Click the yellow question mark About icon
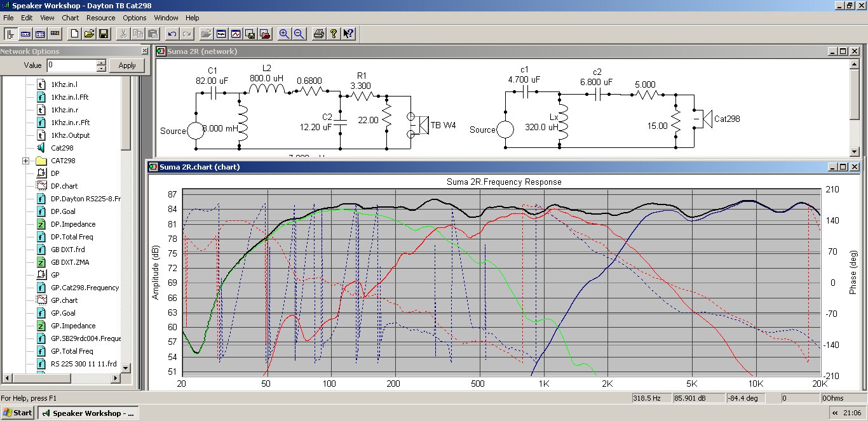Image resolution: width=868 pixels, height=421 pixels. click(333, 34)
